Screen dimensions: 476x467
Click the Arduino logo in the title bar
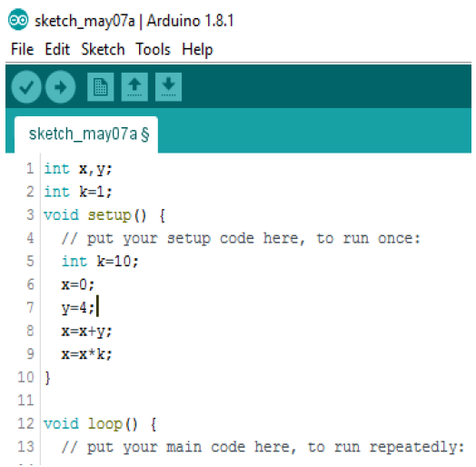pos(18,20)
